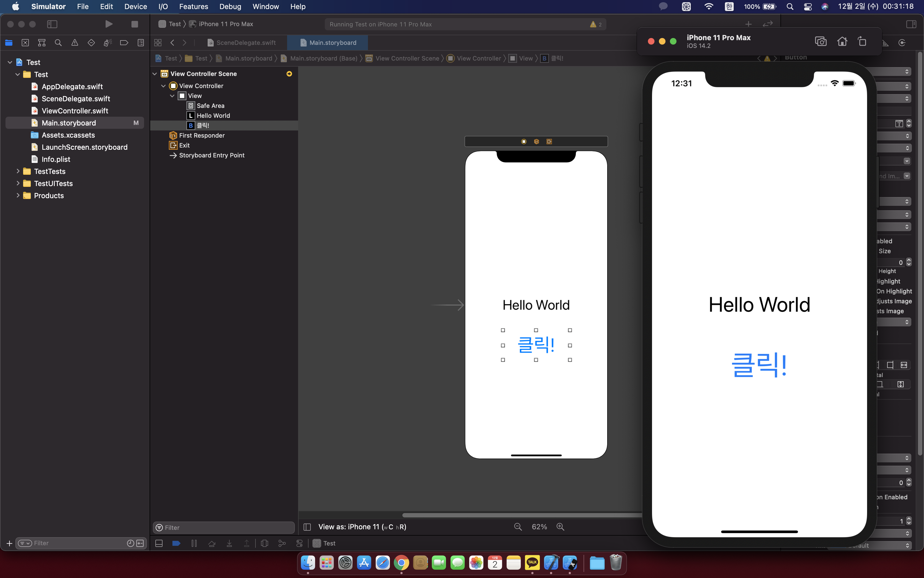Select Hello World label on storyboard canvas
The width and height of the screenshot is (924, 578).
(536, 305)
